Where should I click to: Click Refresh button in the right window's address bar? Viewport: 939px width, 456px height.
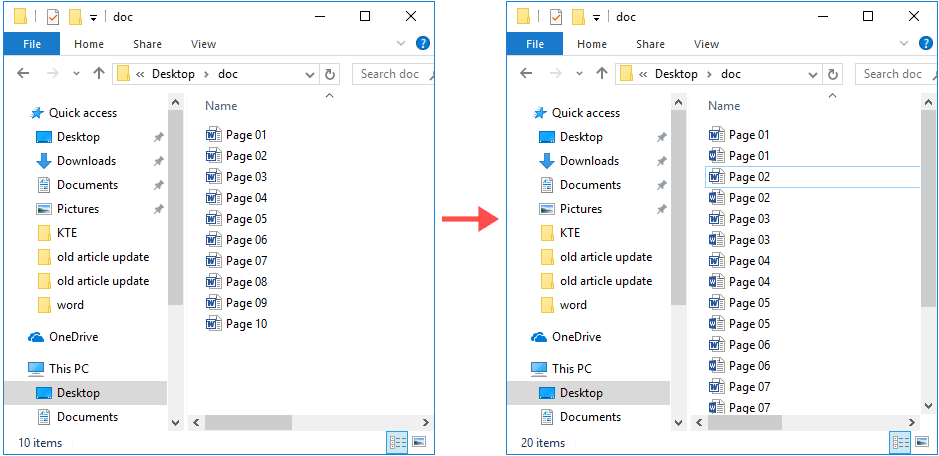(x=833, y=74)
